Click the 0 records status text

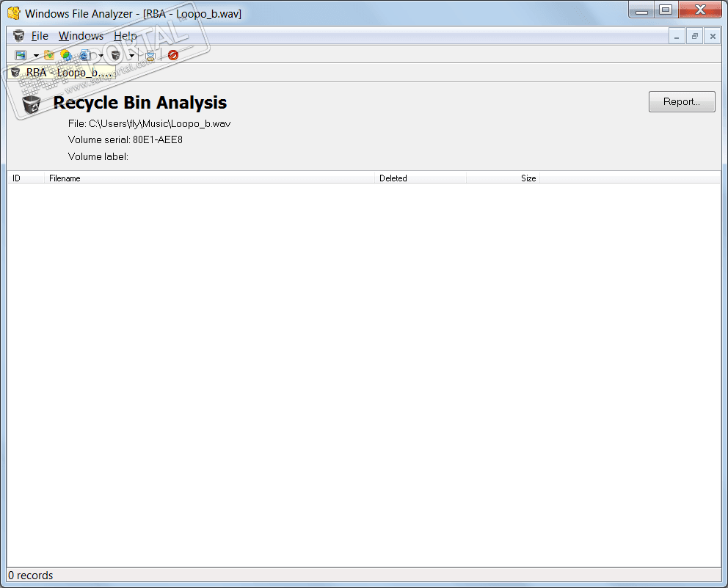[x=31, y=576]
